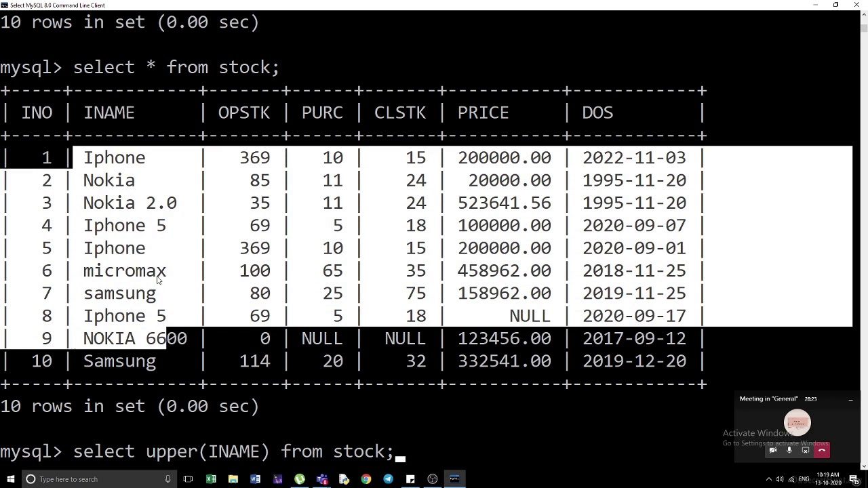This screenshot has width=868, height=488.
Task: Click the ENG language indicator
Action: (x=804, y=479)
